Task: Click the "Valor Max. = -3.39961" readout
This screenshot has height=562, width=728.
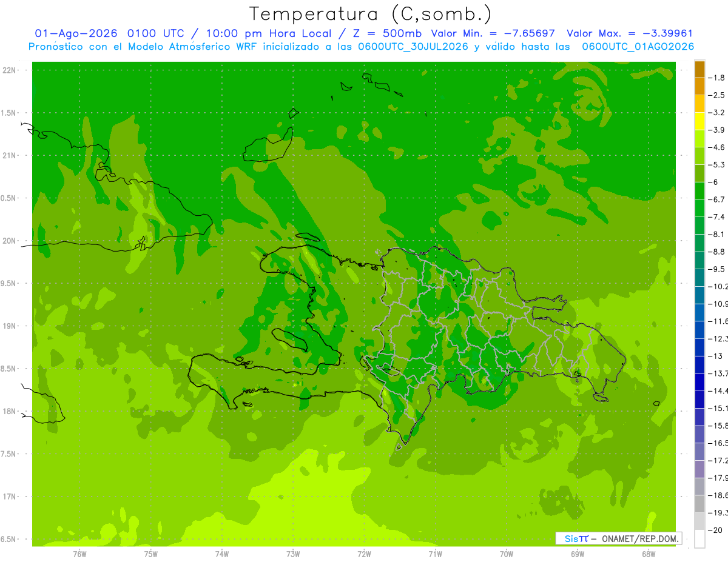Action: point(629,33)
